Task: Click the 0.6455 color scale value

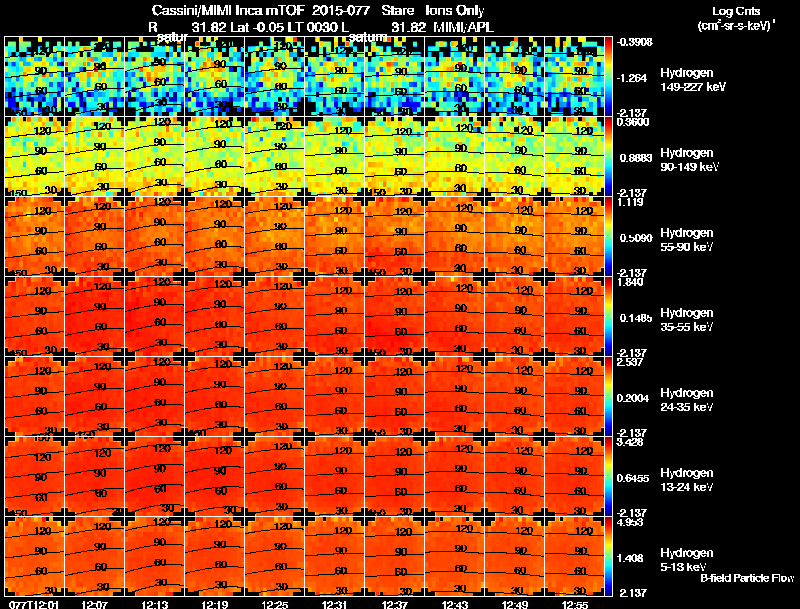Action: click(x=635, y=478)
